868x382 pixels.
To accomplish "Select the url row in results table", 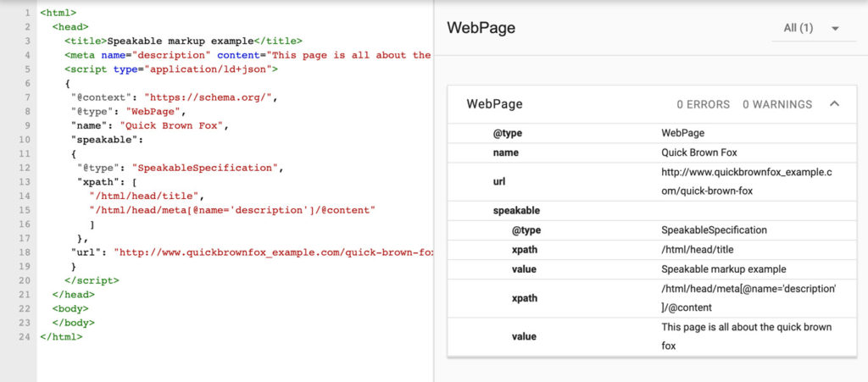I will (500, 181).
